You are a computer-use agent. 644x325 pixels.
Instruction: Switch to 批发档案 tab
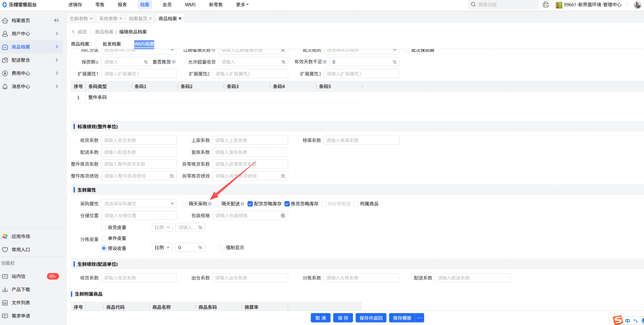[x=112, y=44]
